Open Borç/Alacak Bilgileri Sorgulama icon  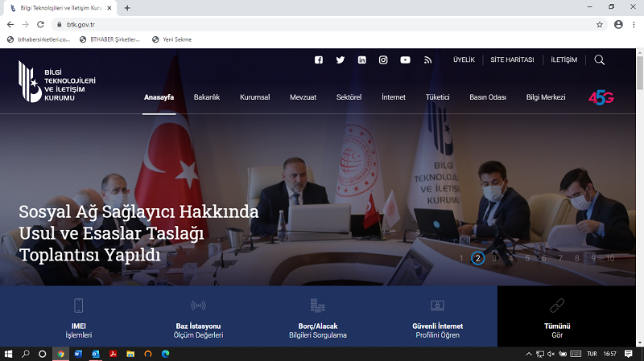tap(318, 306)
